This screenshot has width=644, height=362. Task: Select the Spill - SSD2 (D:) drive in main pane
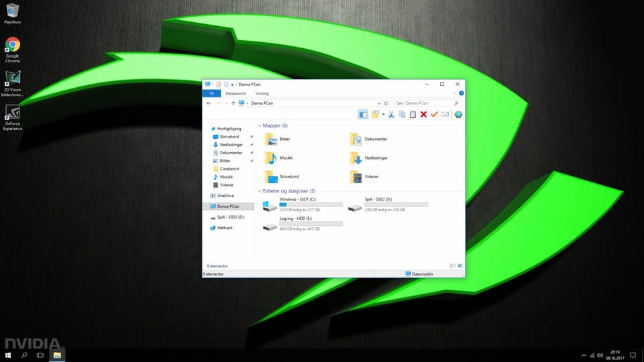388,204
